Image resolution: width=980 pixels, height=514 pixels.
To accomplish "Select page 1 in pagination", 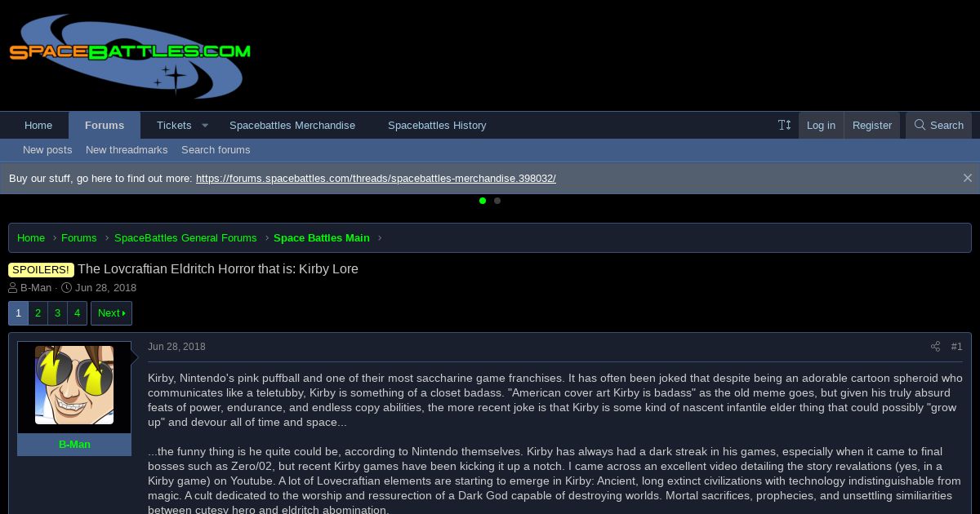I will tap(18, 313).
